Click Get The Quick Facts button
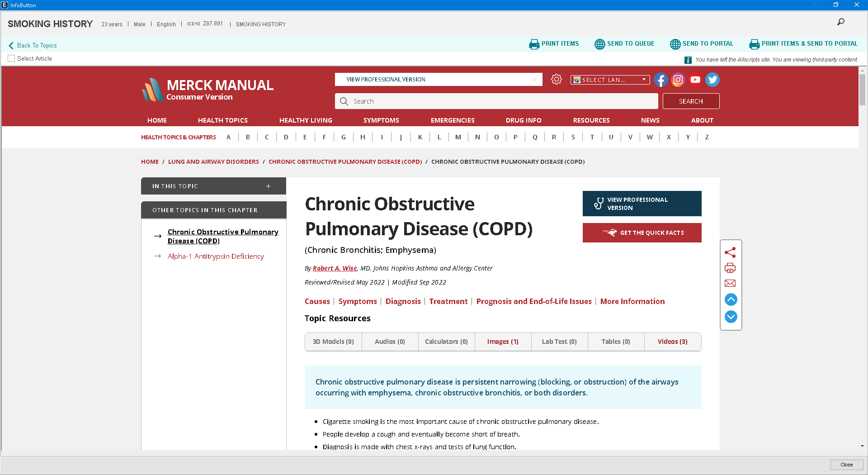Viewport: 868px width, 475px height. point(642,233)
